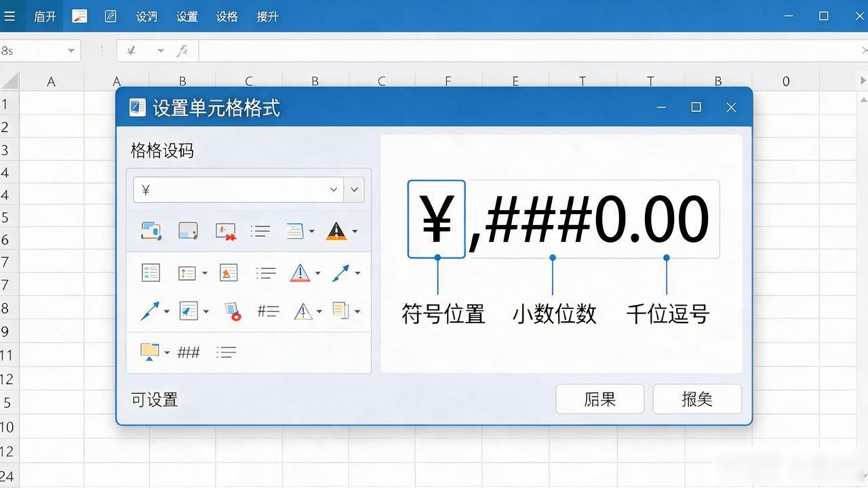Image resolution: width=868 pixels, height=488 pixels.
Task: Click the gray panel image icon
Action: tap(188, 231)
